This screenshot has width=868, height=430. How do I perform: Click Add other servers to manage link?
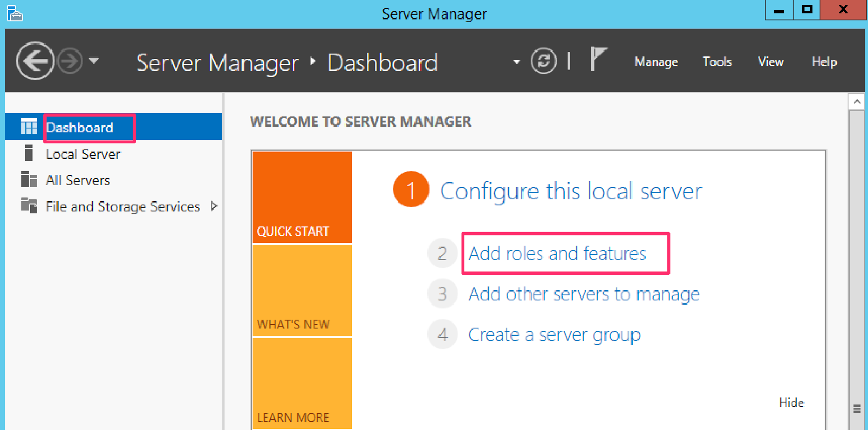point(584,294)
